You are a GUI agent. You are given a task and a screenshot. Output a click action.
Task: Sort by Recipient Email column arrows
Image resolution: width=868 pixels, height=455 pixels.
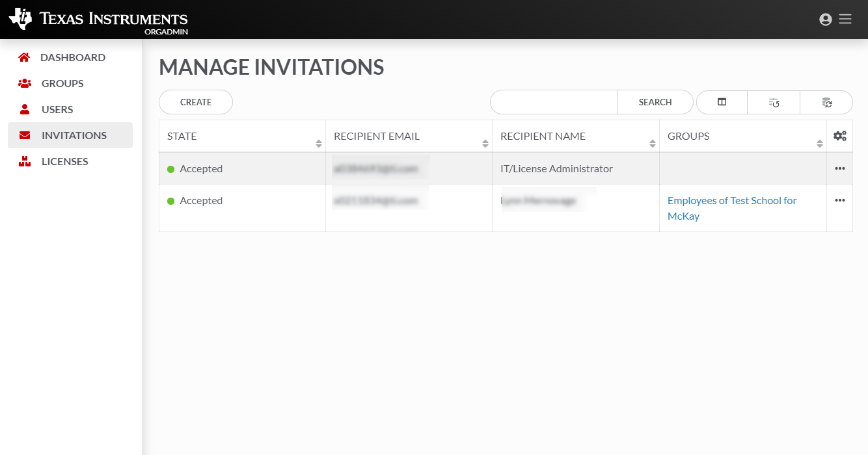pyautogui.click(x=485, y=144)
